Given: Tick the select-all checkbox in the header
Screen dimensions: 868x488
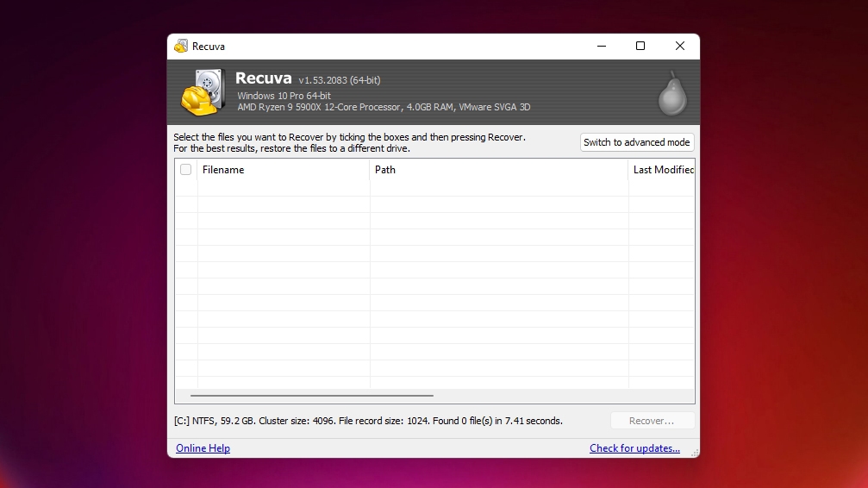Looking at the screenshot, I should tap(185, 170).
